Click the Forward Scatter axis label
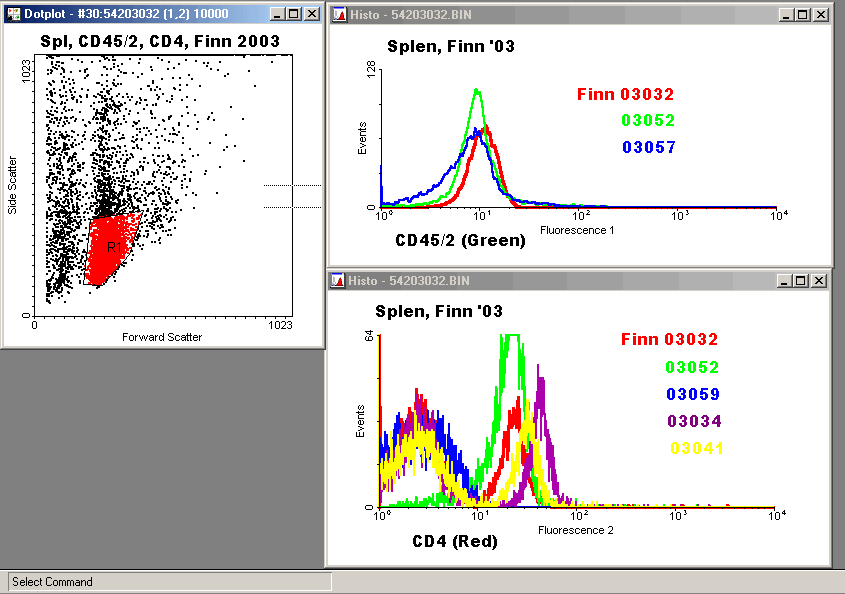The width and height of the screenshot is (845, 594). (162, 337)
